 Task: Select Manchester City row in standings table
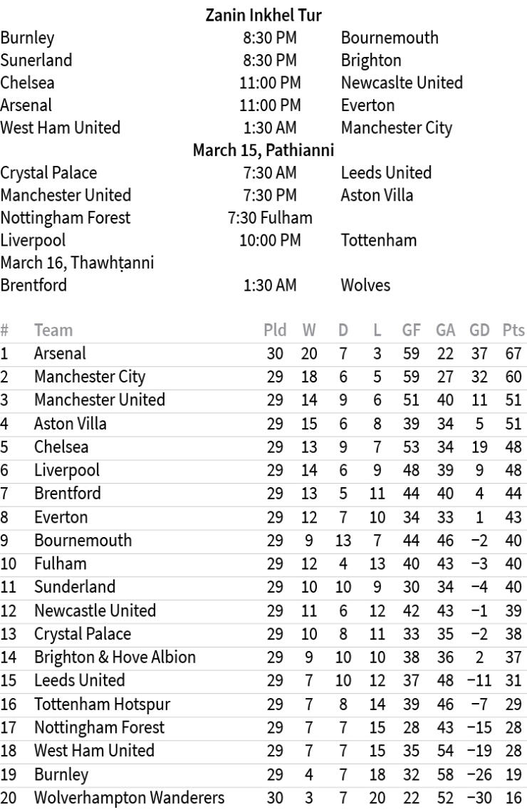[90, 377]
